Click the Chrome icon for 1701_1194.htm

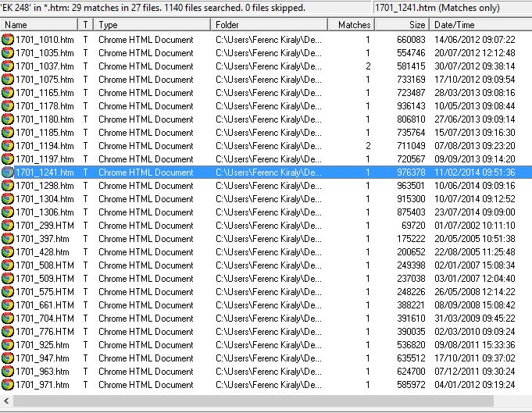click(x=8, y=146)
